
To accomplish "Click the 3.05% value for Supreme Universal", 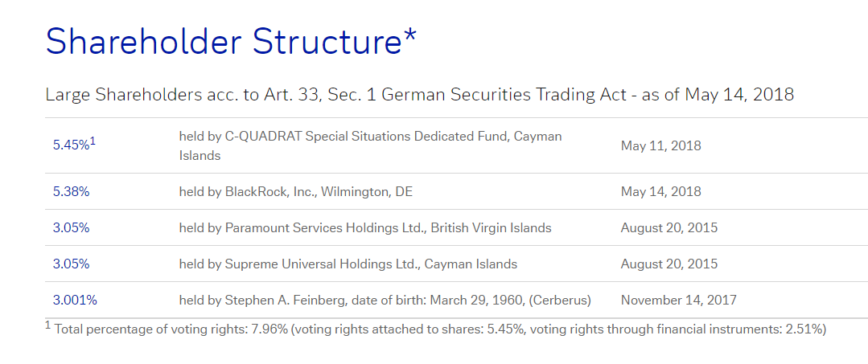I will [x=71, y=264].
